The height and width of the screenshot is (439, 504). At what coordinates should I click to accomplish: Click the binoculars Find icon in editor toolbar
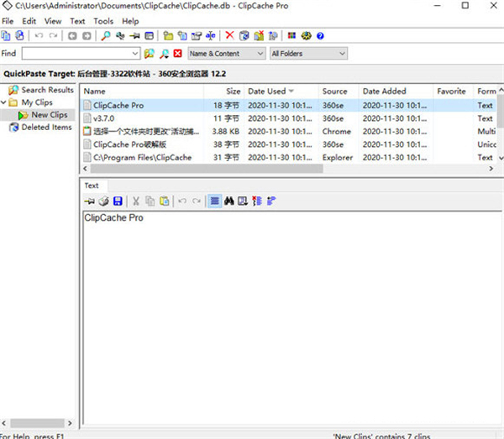228,201
